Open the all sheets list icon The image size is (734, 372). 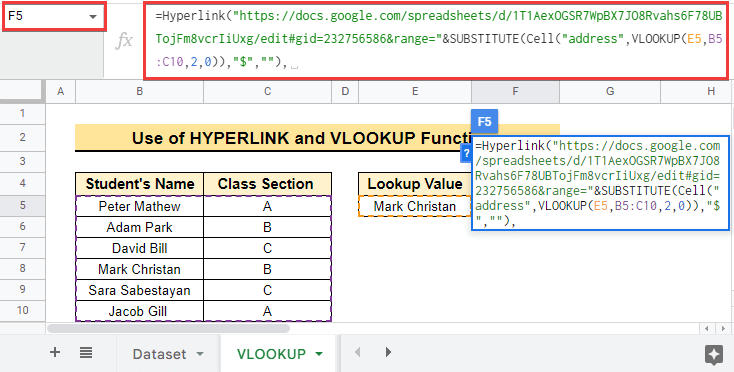point(86,352)
